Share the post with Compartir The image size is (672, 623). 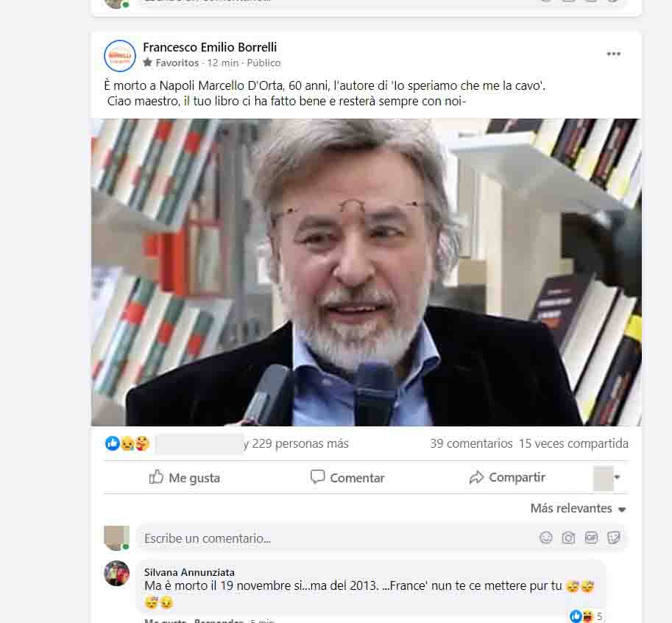(507, 477)
